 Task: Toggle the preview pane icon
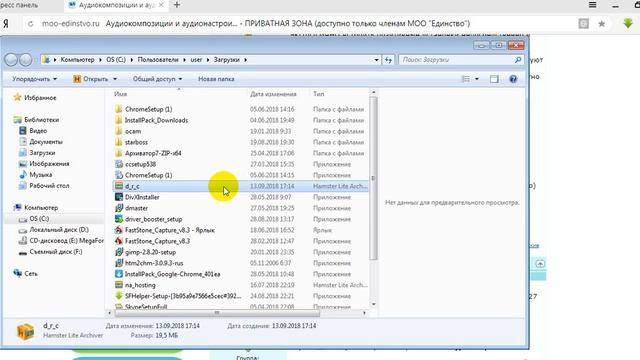click(x=494, y=79)
